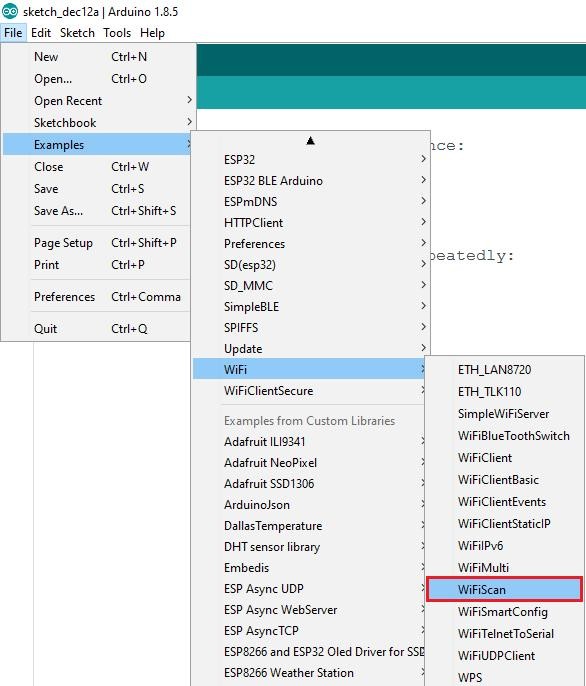586x686 pixels.
Task: Select the Examples menu entry
Action: (x=97, y=144)
